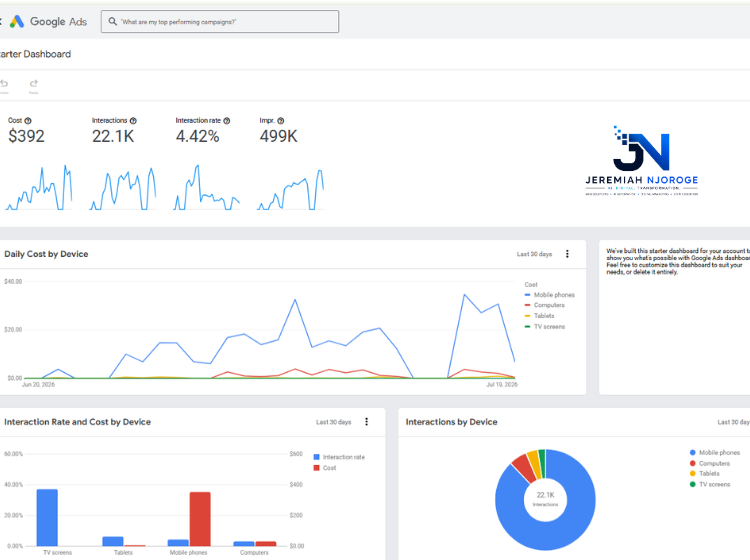Open Daily Cost by Device options menu
The height and width of the screenshot is (560, 750).
[567, 254]
